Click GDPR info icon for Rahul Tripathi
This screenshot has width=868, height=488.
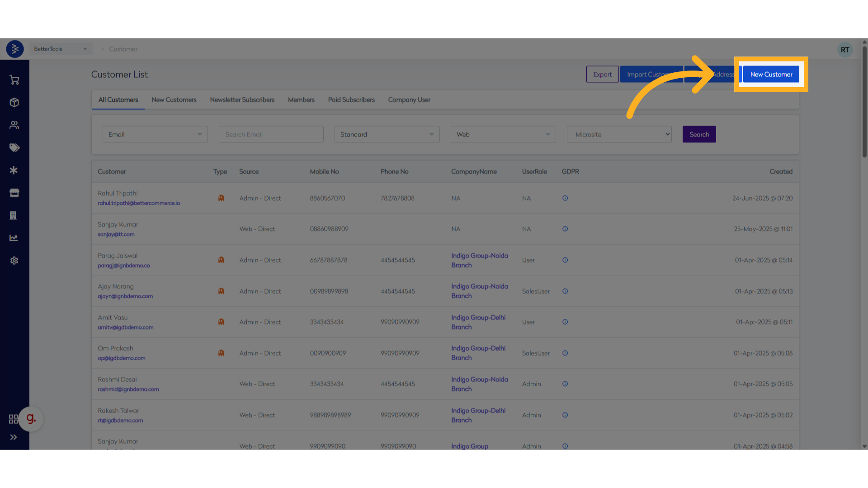coord(565,198)
